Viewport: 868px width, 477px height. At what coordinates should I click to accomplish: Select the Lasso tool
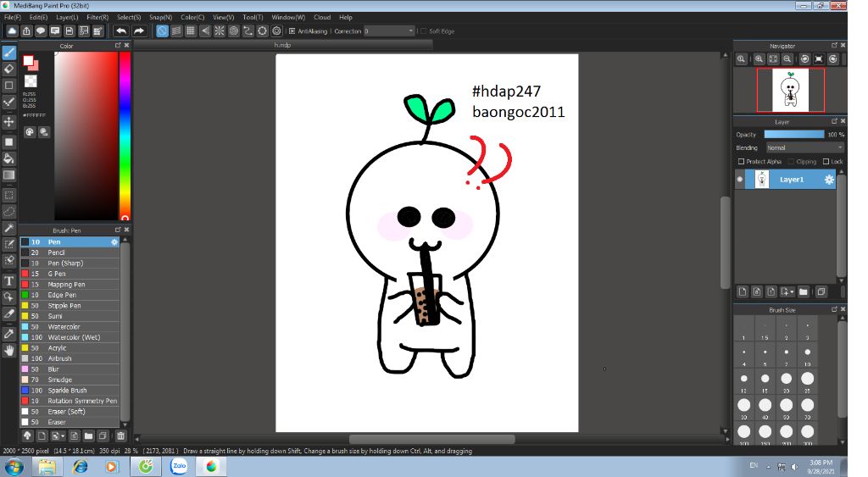[8, 211]
